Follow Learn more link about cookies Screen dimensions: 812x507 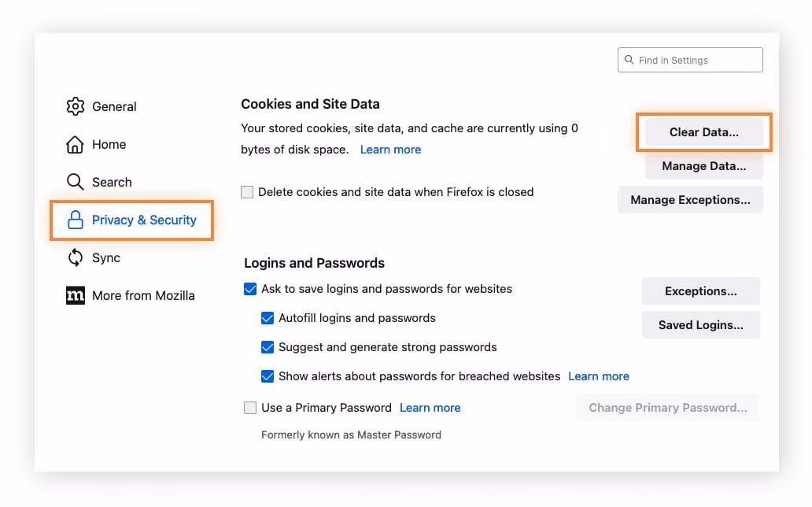(390, 150)
